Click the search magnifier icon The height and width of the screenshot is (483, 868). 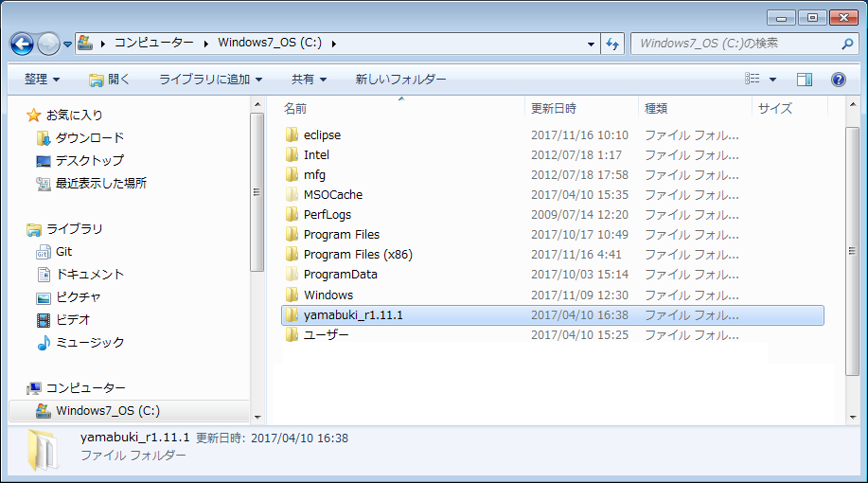point(846,44)
